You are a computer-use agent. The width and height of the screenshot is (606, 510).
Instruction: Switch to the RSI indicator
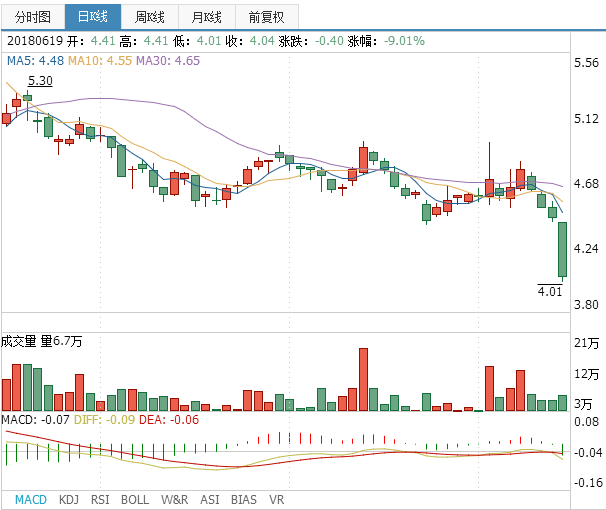tap(100, 500)
